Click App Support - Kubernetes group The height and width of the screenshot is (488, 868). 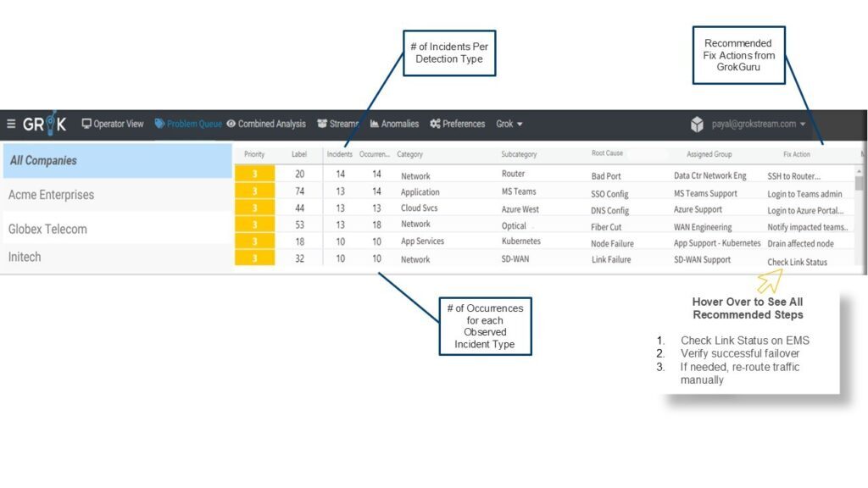coord(717,243)
